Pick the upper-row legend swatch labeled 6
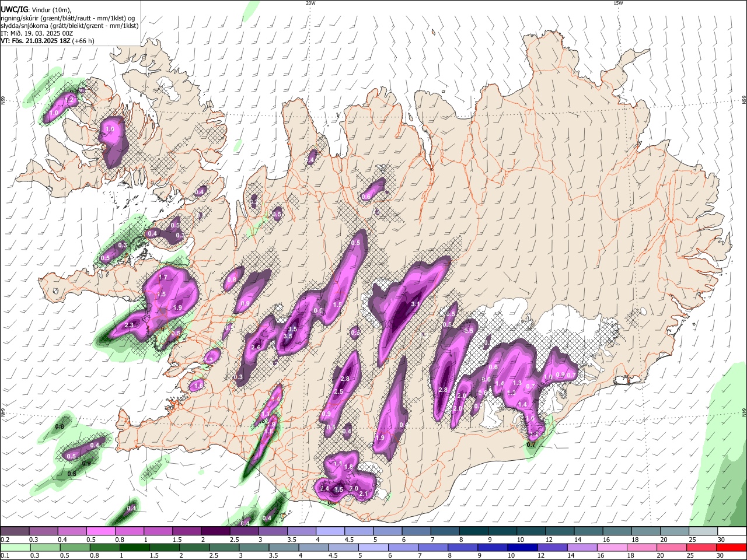This screenshot has height=560, width=747. (x=416, y=531)
